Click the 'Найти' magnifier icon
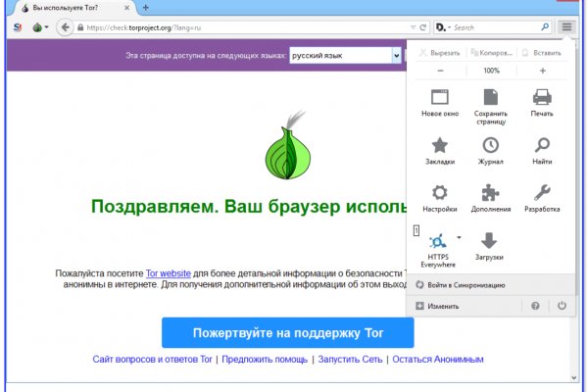The width and height of the screenshot is (588, 392). (x=542, y=145)
